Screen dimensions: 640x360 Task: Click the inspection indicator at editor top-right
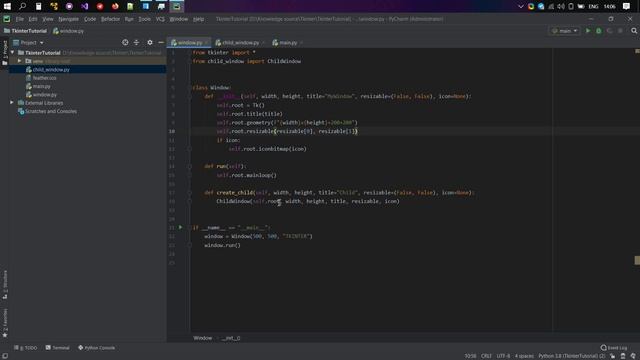(x=637, y=51)
